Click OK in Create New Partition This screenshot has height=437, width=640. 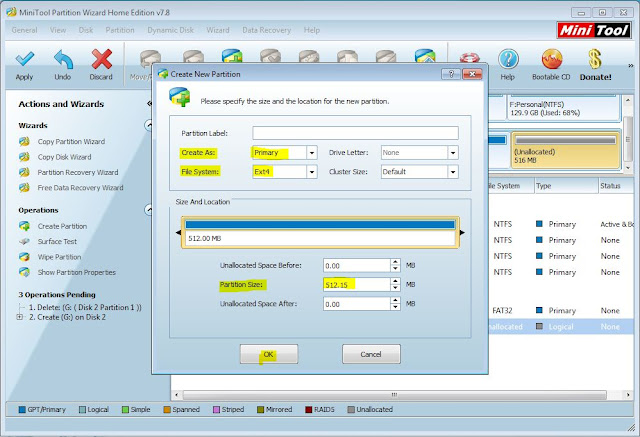(269, 354)
